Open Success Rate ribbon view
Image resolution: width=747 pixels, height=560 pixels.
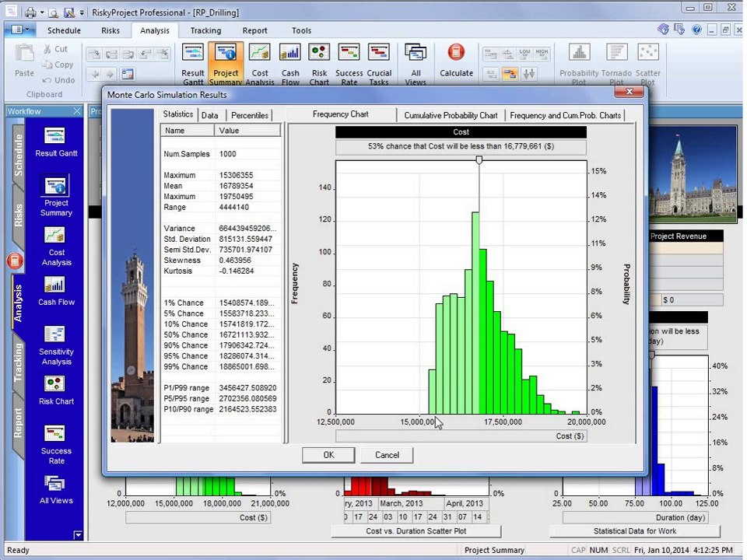coord(349,64)
